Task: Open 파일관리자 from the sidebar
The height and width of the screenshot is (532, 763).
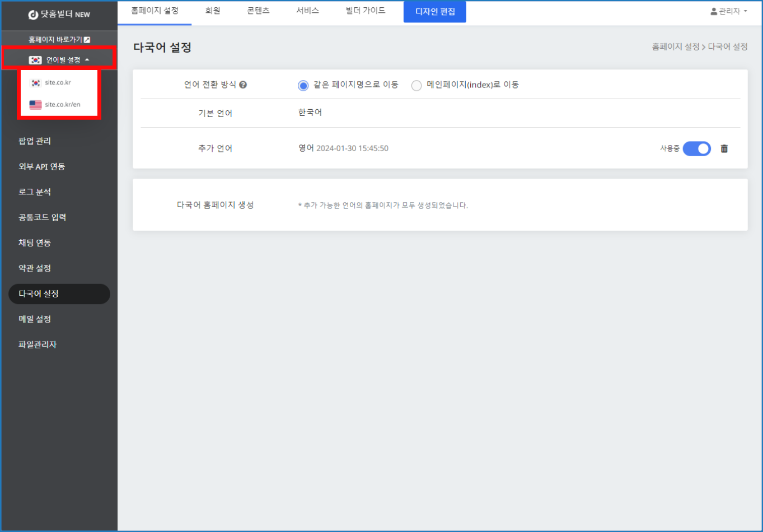Action: [x=38, y=344]
